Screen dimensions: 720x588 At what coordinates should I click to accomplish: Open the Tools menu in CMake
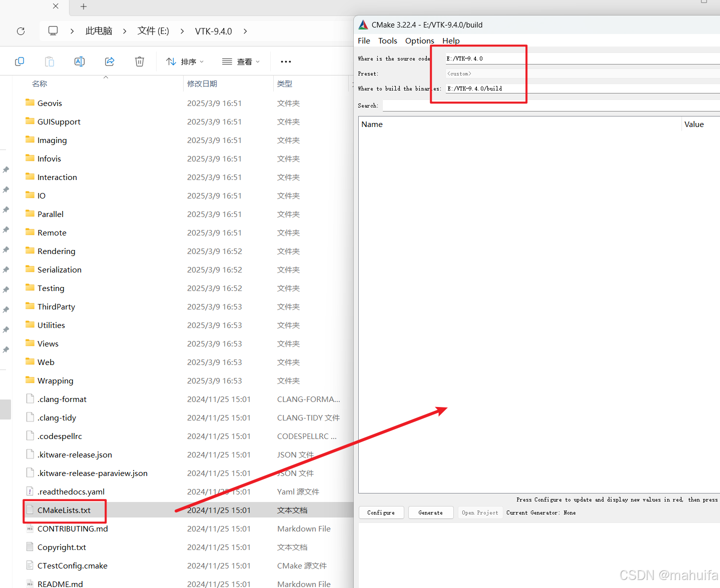click(388, 40)
